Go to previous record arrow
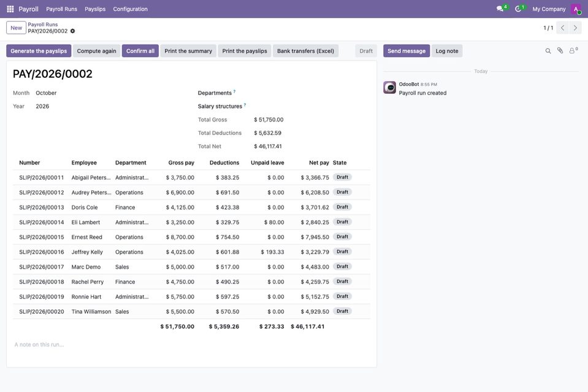 tap(562, 28)
